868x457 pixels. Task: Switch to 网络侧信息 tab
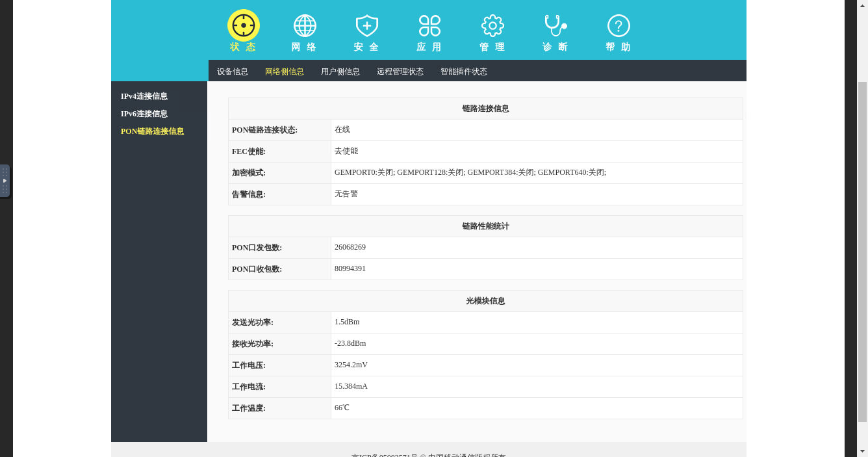[285, 72]
